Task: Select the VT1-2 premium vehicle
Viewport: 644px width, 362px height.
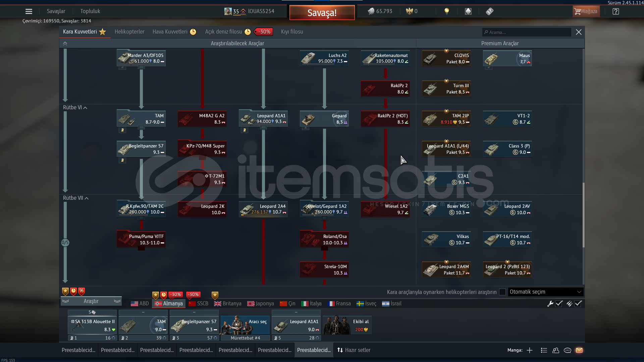Action: 507,119
